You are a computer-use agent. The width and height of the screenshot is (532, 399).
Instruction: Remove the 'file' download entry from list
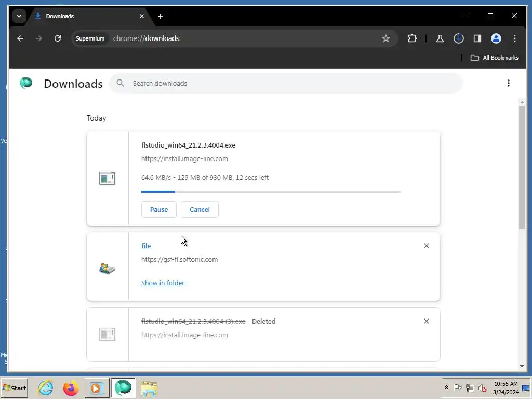point(427,246)
